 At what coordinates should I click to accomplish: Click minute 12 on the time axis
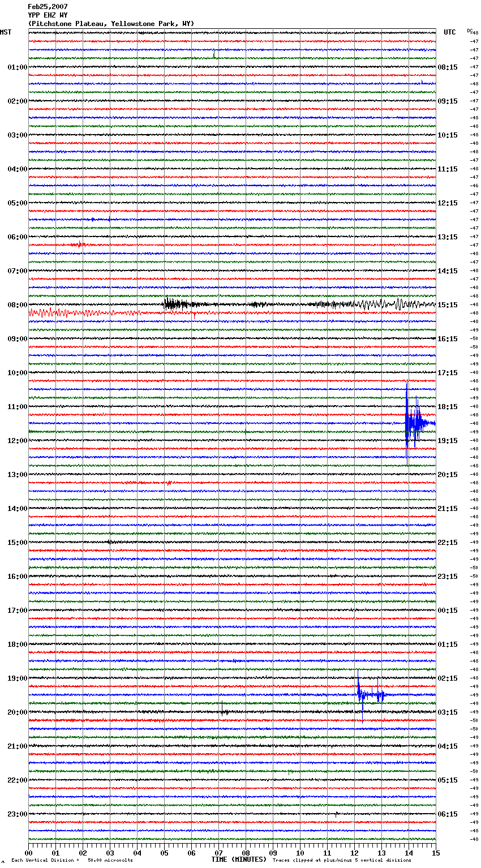(355, 853)
